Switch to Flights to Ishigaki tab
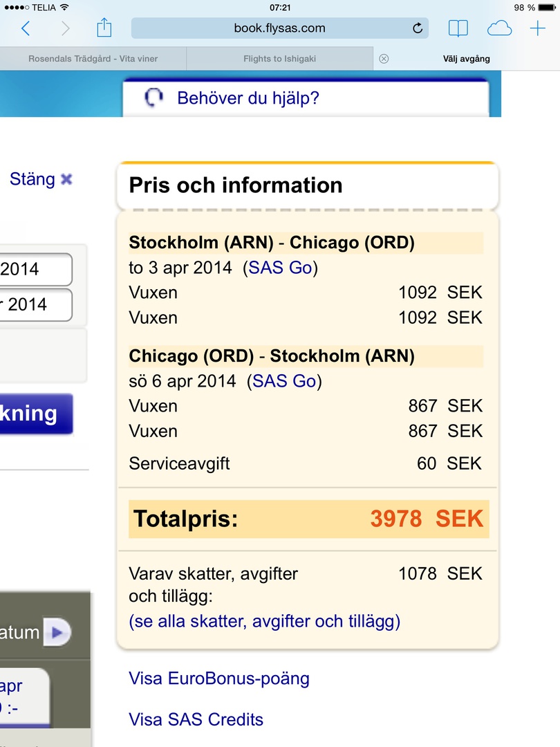Screen dimensions: 560x747 pos(279,59)
